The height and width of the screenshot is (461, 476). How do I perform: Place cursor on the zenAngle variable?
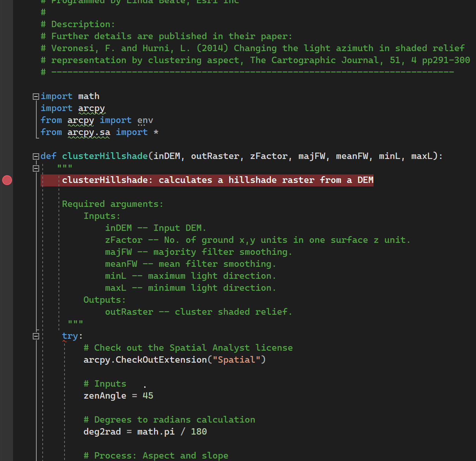(104, 396)
